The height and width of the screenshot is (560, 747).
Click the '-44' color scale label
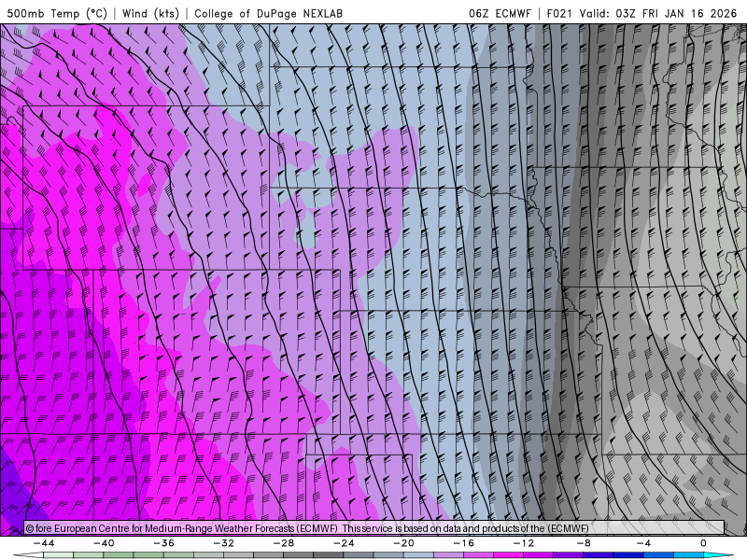click(x=44, y=543)
